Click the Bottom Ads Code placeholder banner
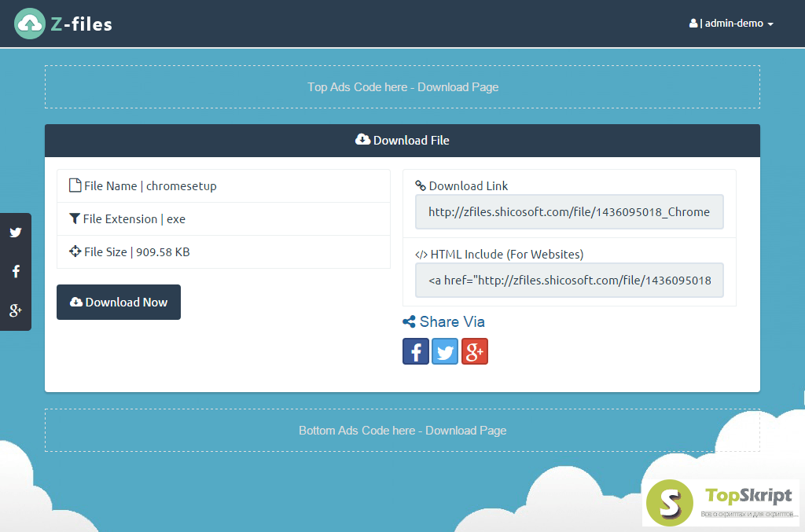 (402, 431)
